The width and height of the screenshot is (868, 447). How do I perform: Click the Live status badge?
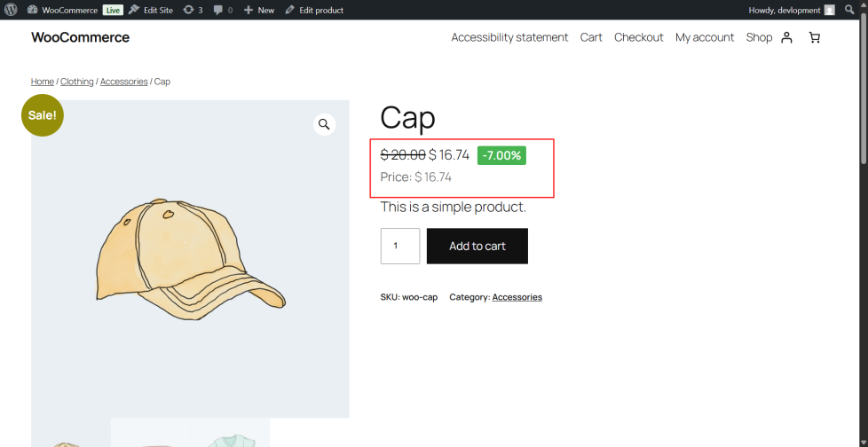click(113, 10)
